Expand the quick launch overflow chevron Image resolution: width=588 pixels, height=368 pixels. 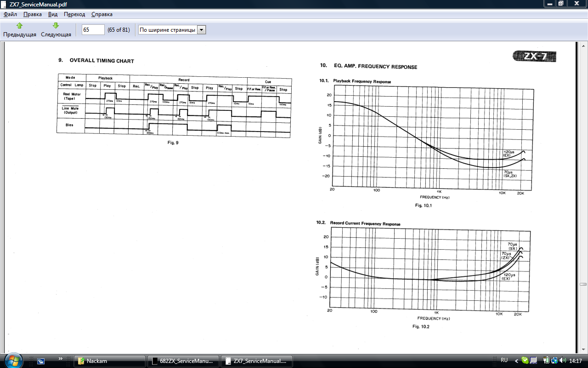(61, 358)
